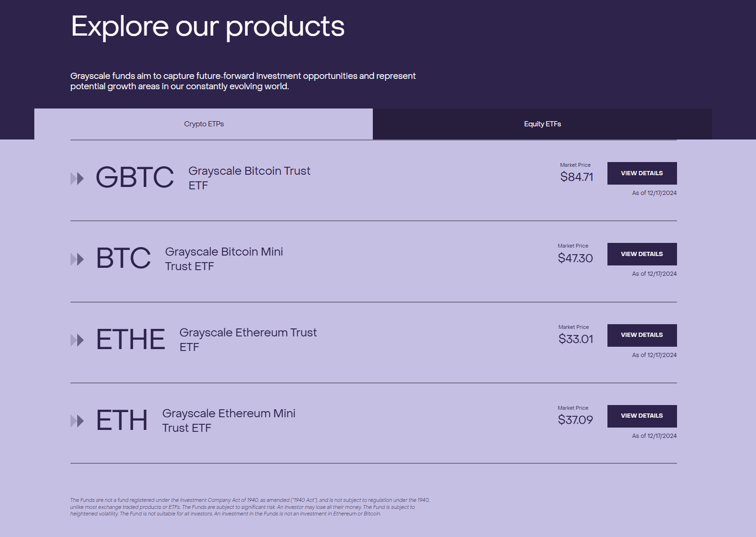
Task: Switch to the Crypto ETPs tab
Action: [x=204, y=124]
